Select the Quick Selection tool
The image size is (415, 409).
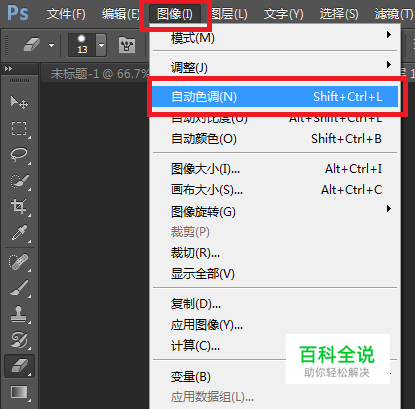click(19, 181)
